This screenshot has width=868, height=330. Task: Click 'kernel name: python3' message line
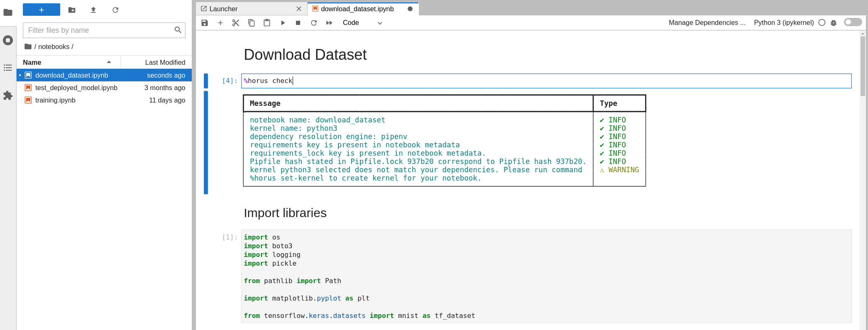pos(293,128)
